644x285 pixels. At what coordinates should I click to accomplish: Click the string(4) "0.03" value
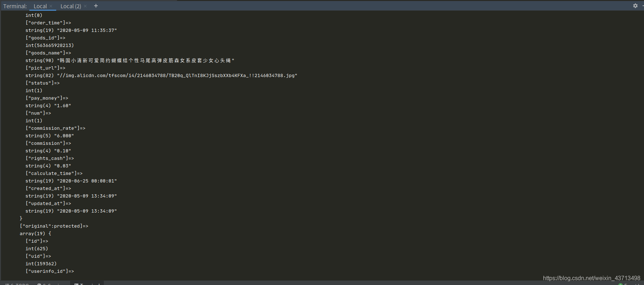(x=48, y=166)
